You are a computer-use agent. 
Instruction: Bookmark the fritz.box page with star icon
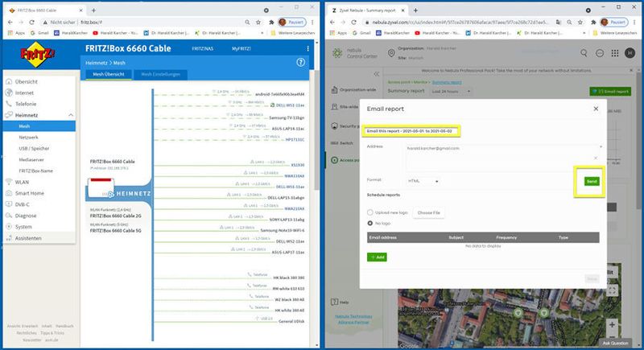[x=258, y=23]
